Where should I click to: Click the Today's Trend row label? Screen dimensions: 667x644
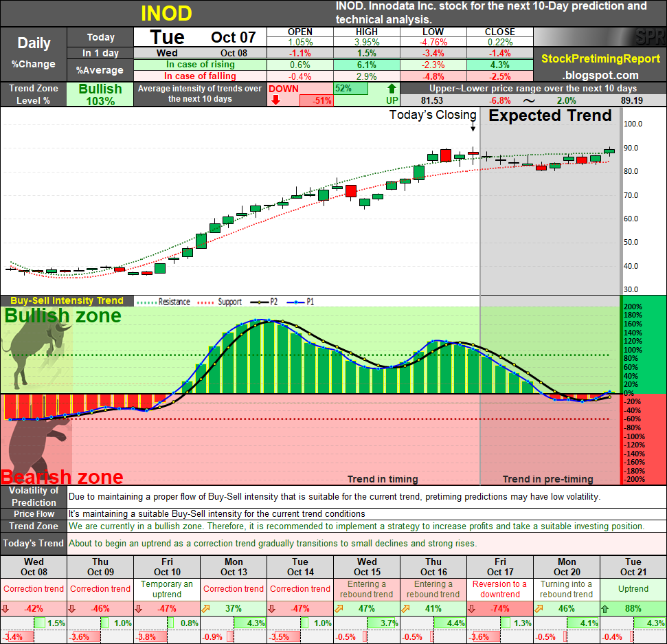click(x=34, y=543)
